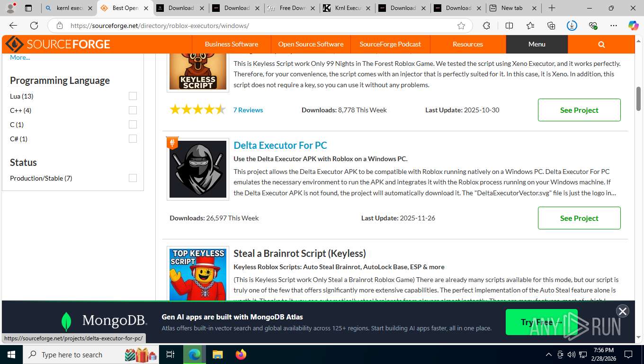Open a new tab with plus button
Screen dimensions: 644x364
(552, 8)
